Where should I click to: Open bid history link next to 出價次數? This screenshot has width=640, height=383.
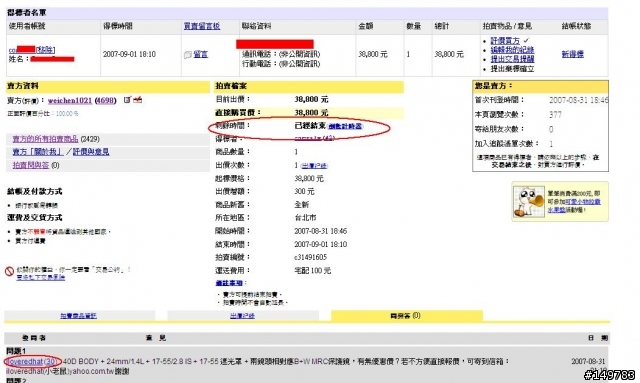pos(314,166)
